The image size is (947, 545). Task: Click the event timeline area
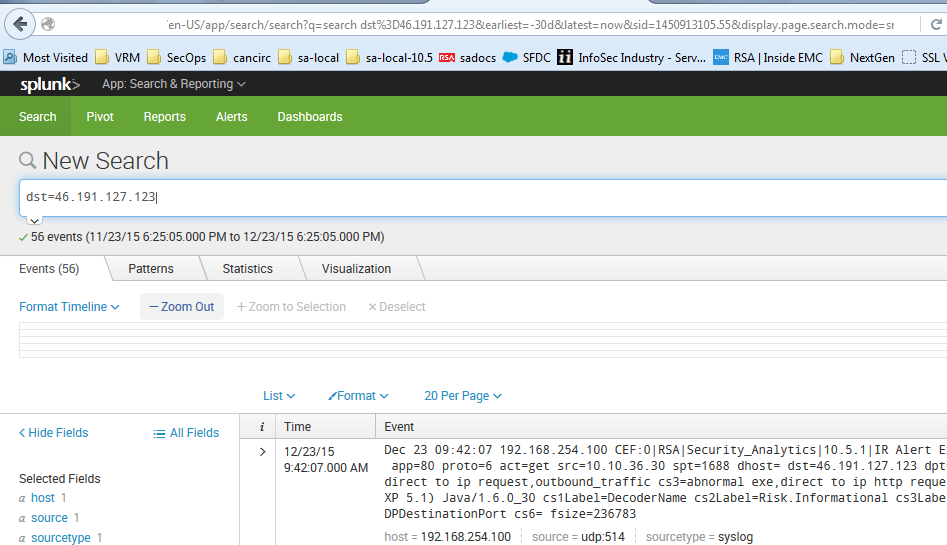[x=480, y=340]
